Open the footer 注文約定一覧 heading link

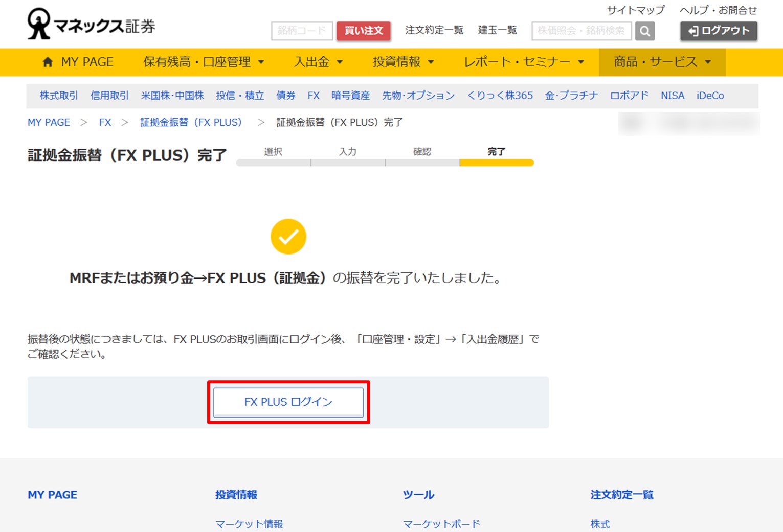(622, 495)
